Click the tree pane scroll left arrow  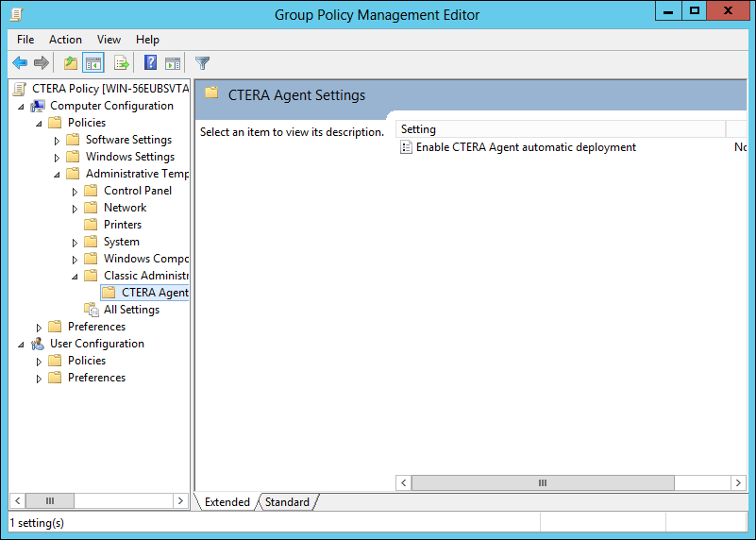tap(17, 501)
